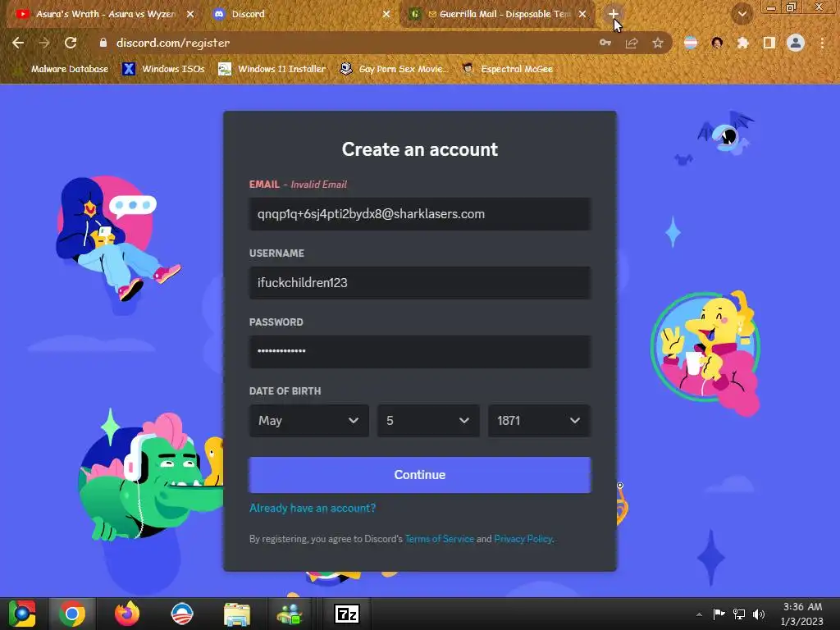Viewport: 840px width, 630px height.
Task: Open the Start menu button
Action: coord(22,614)
